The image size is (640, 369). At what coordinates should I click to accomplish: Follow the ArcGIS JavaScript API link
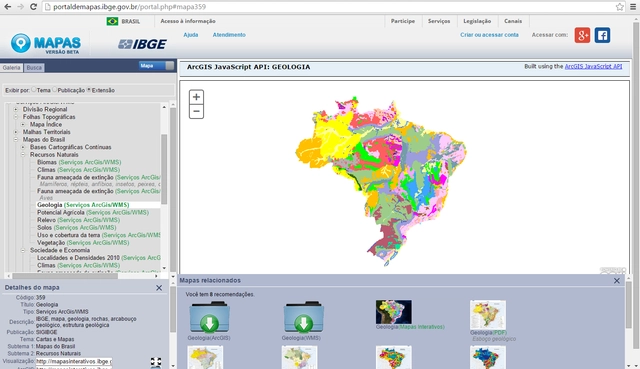pos(593,66)
